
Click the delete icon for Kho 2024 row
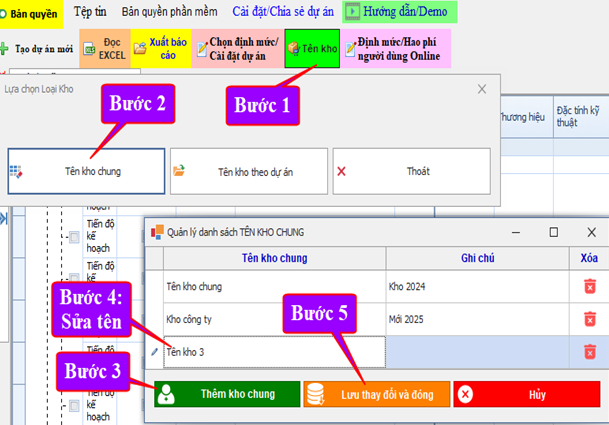590,287
